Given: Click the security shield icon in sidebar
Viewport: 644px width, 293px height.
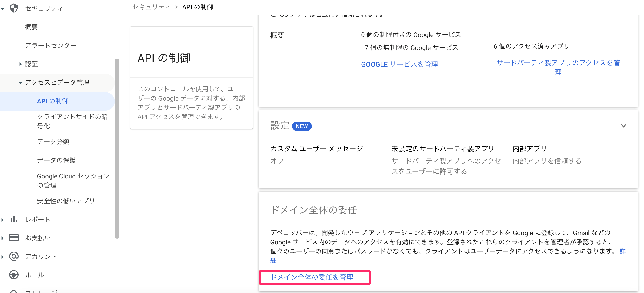Looking at the screenshot, I should click(14, 8).
